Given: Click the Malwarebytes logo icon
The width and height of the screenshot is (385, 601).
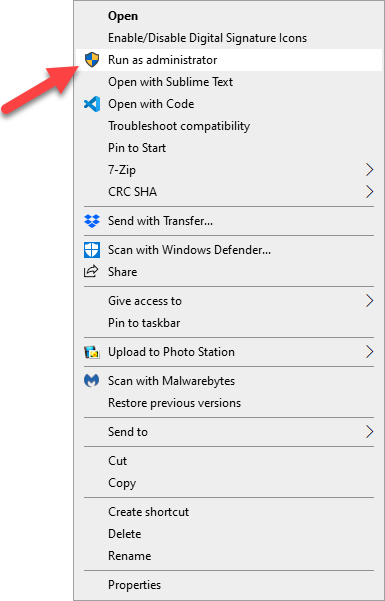Looking at the screenshot, I should click(92, 381).
